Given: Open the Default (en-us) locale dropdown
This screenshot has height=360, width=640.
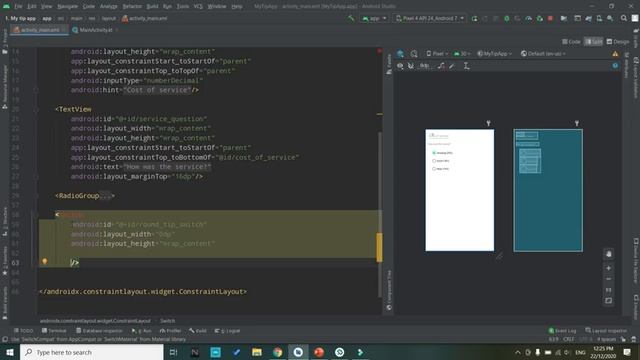Looking at the screenshot, I should tap(543, 54).
